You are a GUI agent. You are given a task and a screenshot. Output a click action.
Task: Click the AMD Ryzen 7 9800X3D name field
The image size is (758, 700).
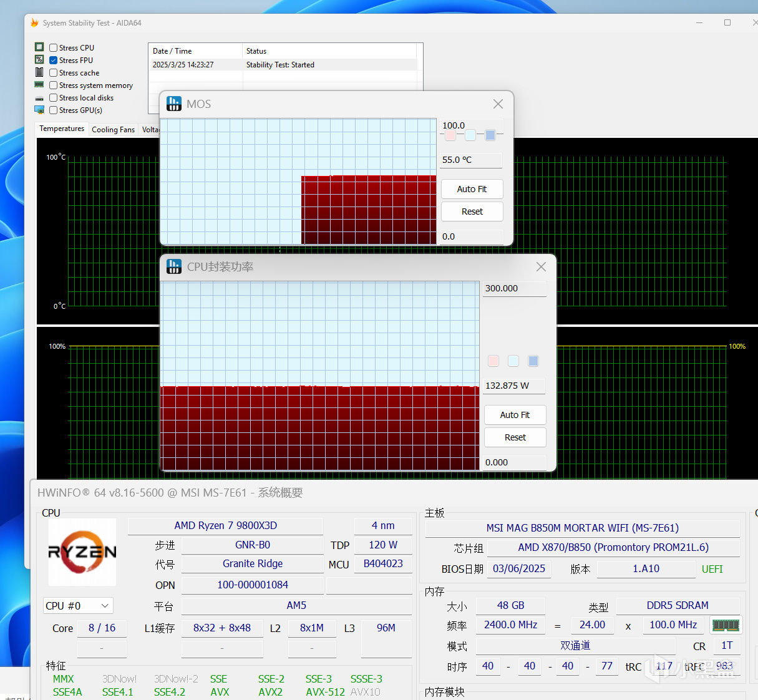(226, 526)
